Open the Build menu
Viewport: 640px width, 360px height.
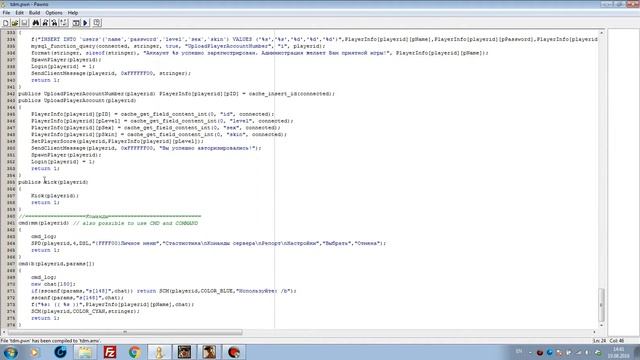(x=34, y=13)
